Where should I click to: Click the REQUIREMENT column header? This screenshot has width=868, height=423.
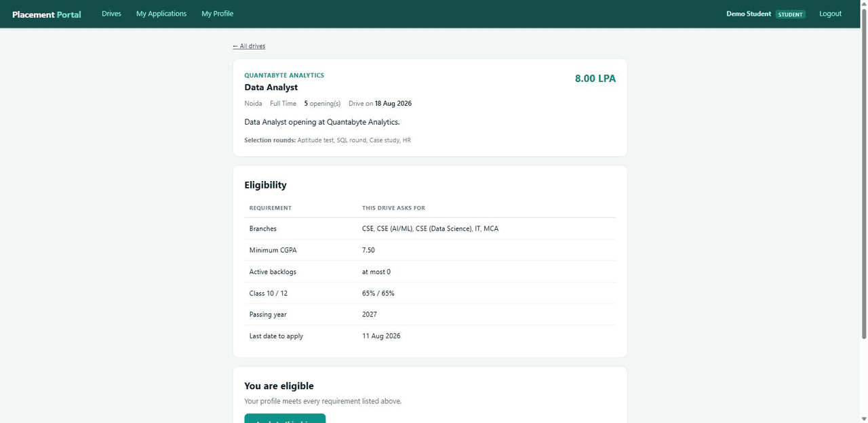coord(271,208)
